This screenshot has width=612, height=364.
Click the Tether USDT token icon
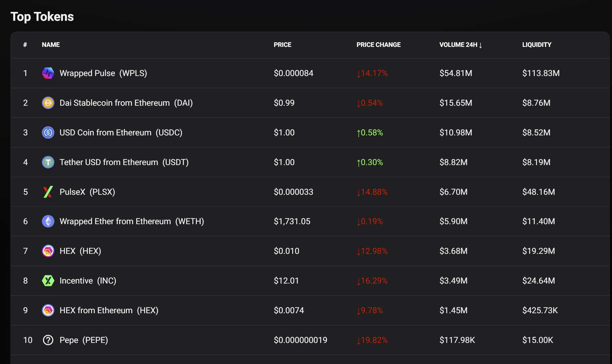pyautogui.click(x=48, y=162)
